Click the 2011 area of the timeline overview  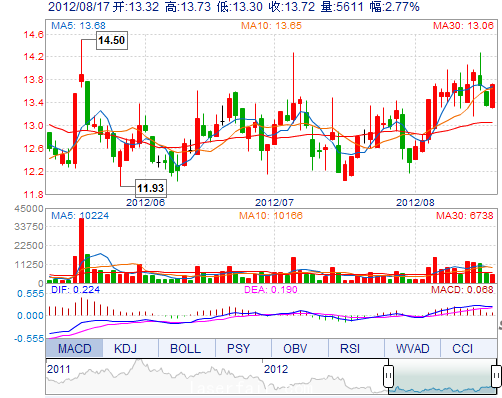point(59,369)
